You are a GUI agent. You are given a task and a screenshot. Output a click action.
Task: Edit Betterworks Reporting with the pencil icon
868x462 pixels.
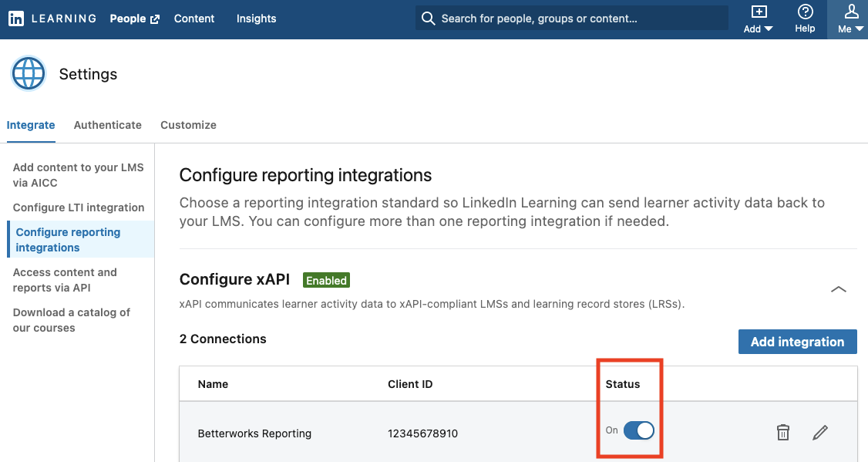tap(820, 433)
